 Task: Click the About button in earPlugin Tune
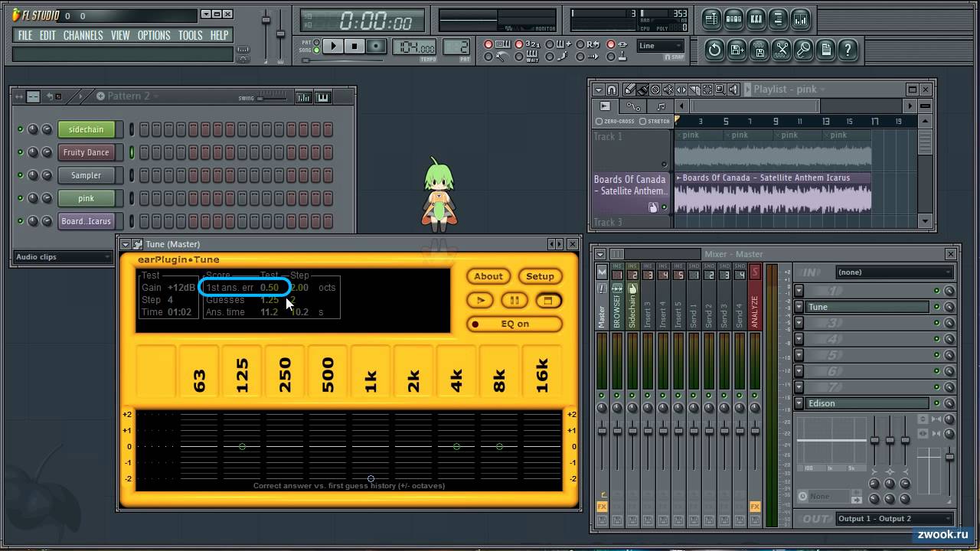coord(488,276)
